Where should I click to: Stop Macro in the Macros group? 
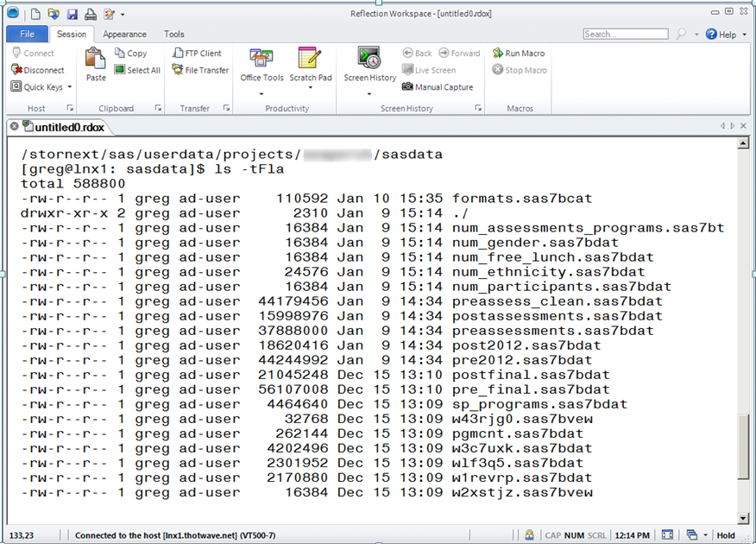coord(520,70)
